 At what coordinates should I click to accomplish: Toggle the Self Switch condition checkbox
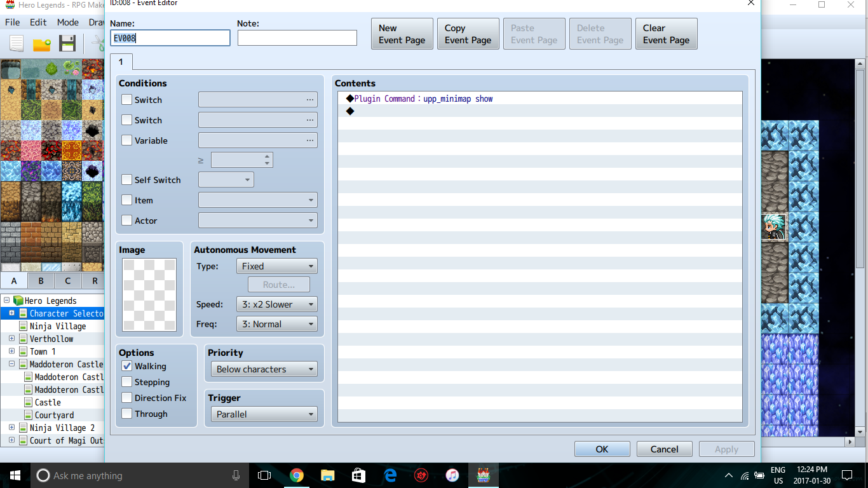point(127,180)
